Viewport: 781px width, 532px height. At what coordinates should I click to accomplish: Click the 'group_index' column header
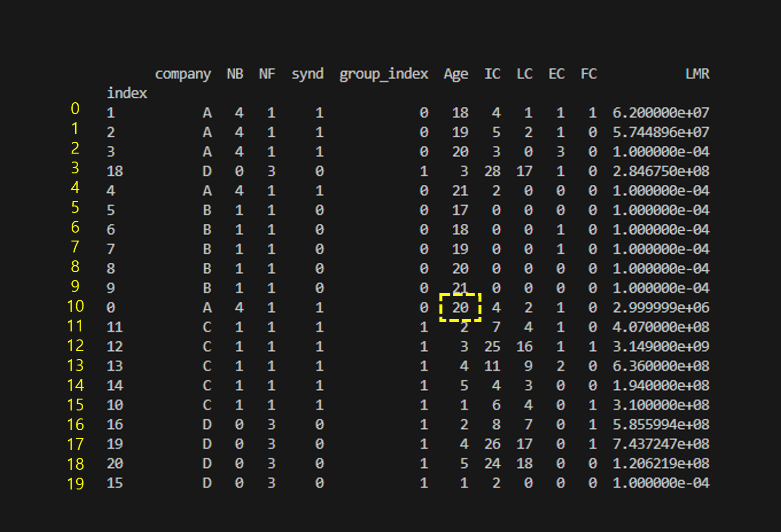pos(384,74)
